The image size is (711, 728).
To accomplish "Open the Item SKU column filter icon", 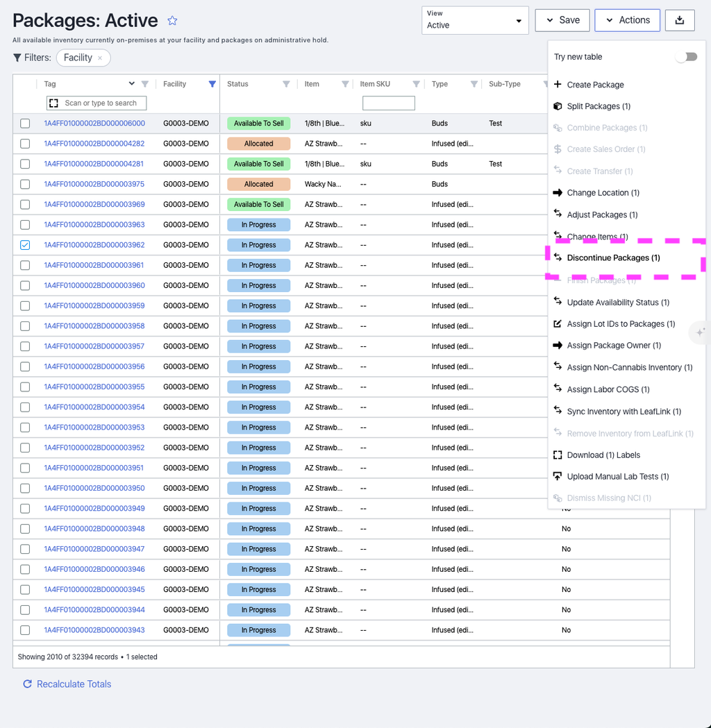I will [416, 84].
